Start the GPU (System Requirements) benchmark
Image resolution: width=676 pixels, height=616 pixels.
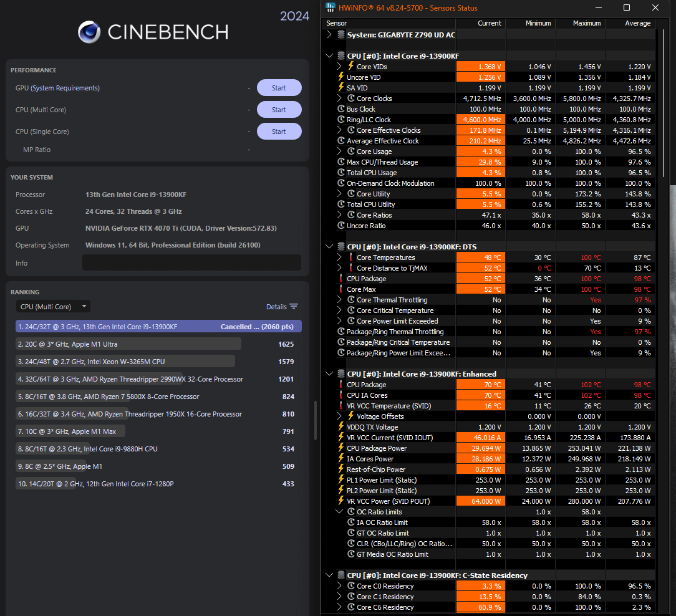[x=279, y=88]
